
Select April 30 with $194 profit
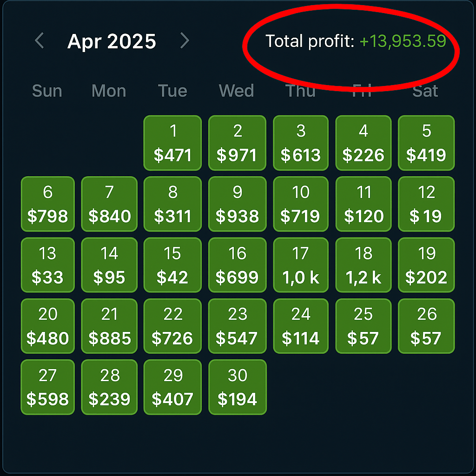pos(237,387)
